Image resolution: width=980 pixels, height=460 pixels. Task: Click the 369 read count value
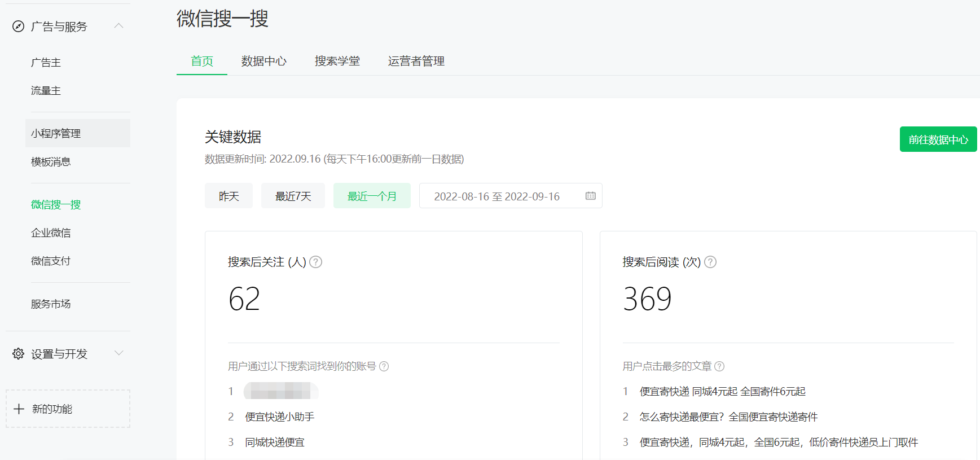pos(647,299)
